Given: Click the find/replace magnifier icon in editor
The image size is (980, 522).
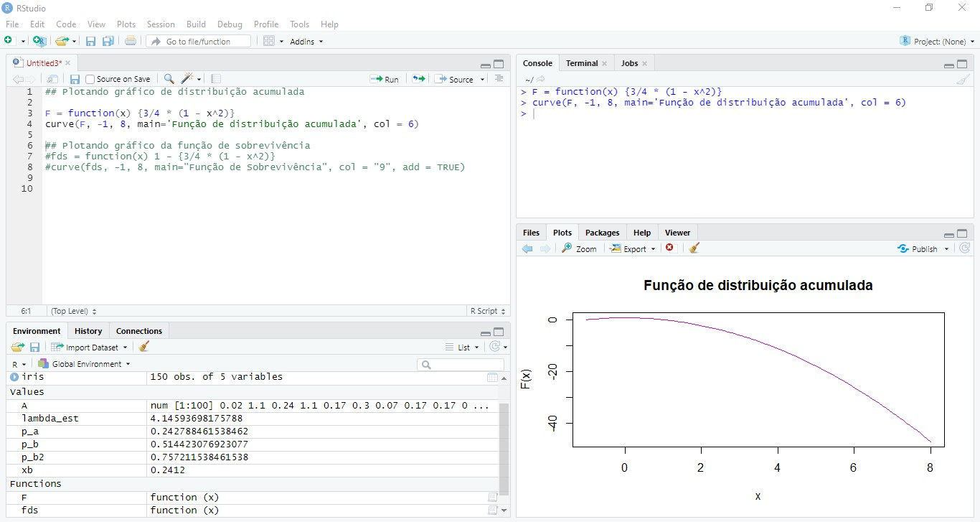Looking at the screenshot, I should click(169, 79).
